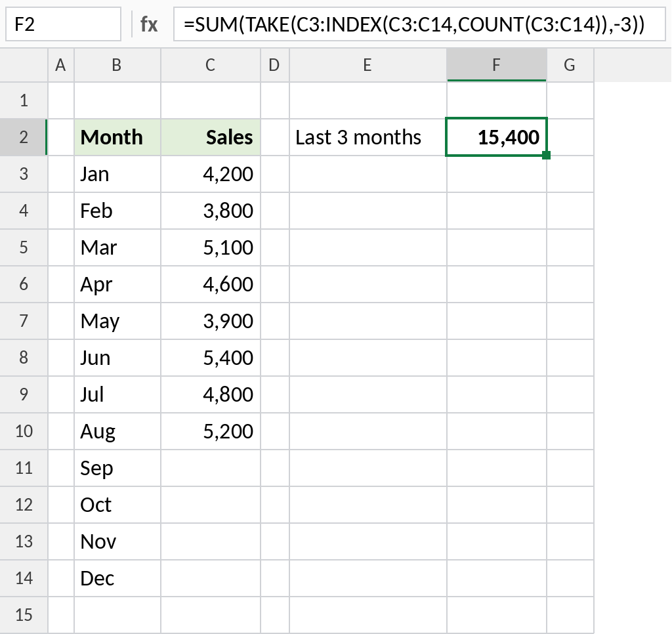Click the empty Sales cell beside Dec
672x634 pixels.
click(211, 578)
